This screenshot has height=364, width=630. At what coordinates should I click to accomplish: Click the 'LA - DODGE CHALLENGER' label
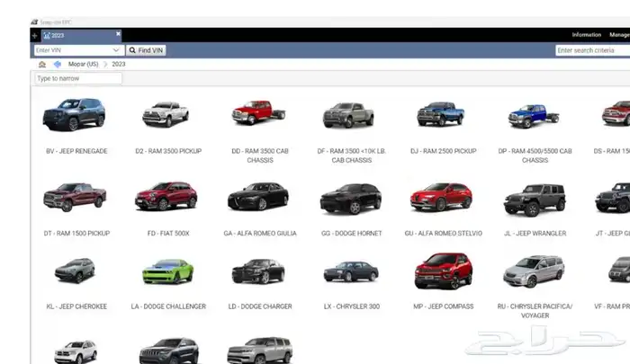coord(168,306)
